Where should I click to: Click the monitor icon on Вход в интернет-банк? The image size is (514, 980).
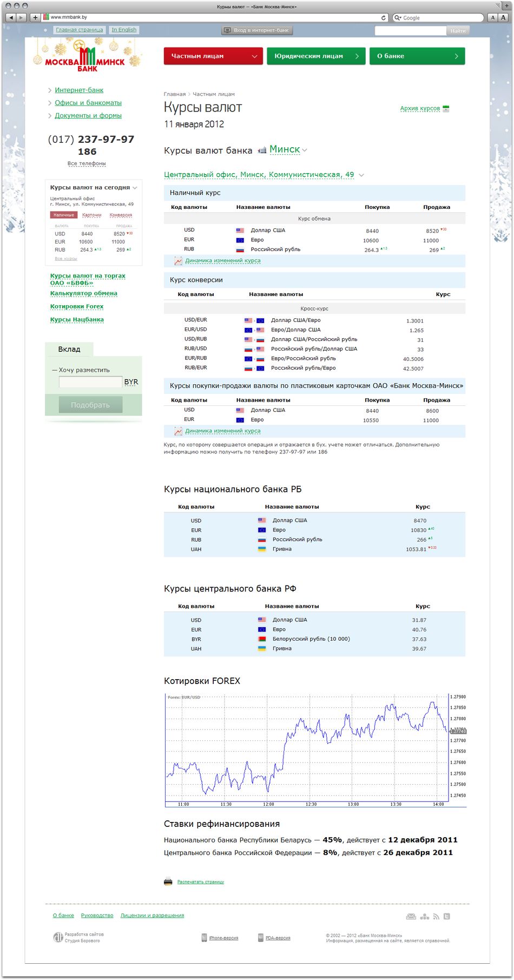pos(227,30)
